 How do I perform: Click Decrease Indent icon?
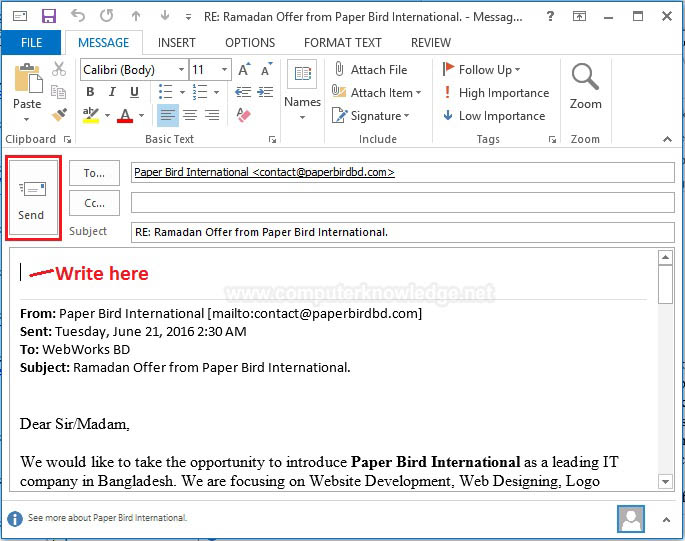pyautogui.click(x=243, y=92)
